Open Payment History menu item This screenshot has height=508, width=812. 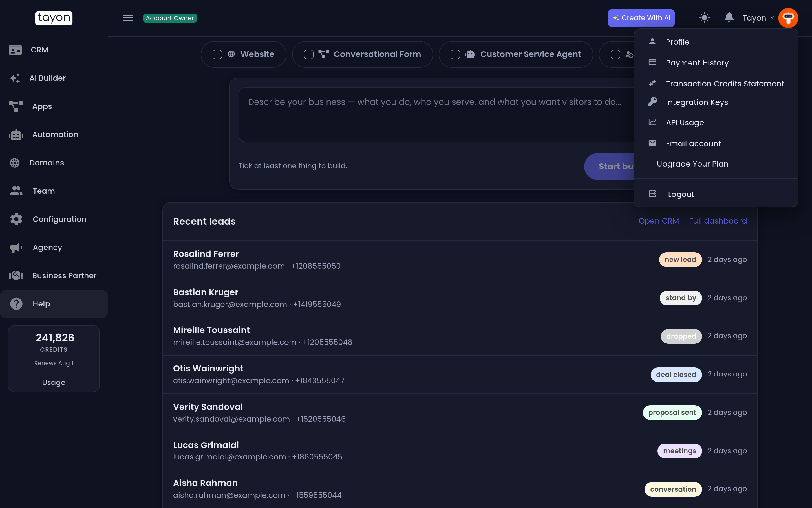(x=716, y=62)
